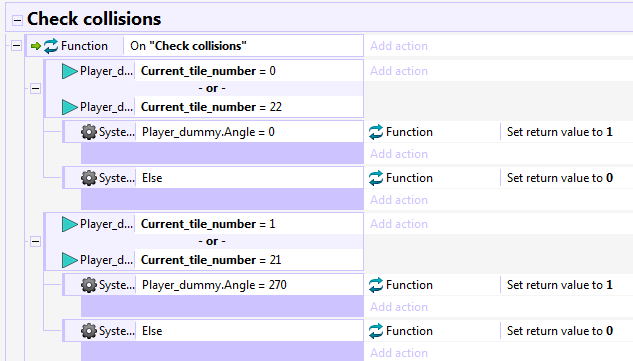Image resolution: width=633 pixels, height=361 pixels.
Task: Select the first Set return value to 0 action
Action: point(560,178)
